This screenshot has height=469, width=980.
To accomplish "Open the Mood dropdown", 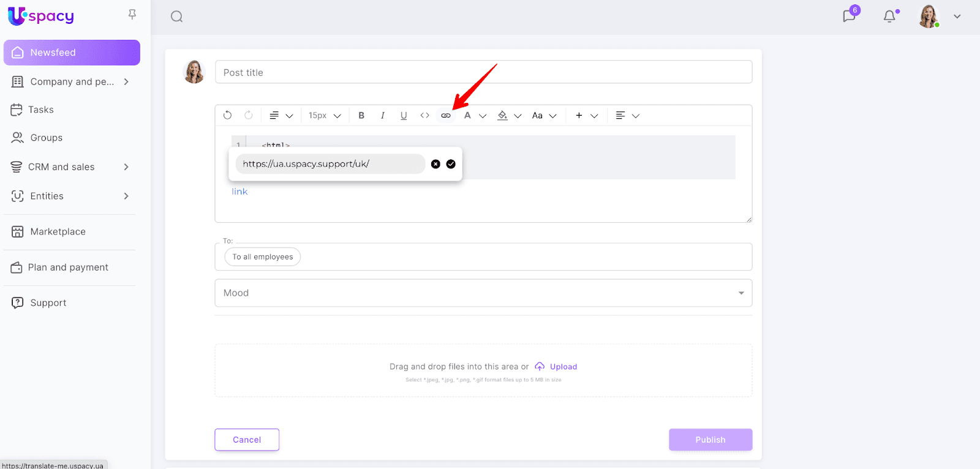I will [x=483, y=293].
